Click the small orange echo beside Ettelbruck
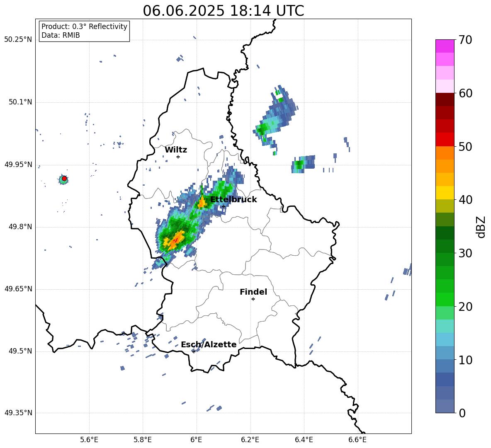 pyautogui.click(x=202, y=203)
